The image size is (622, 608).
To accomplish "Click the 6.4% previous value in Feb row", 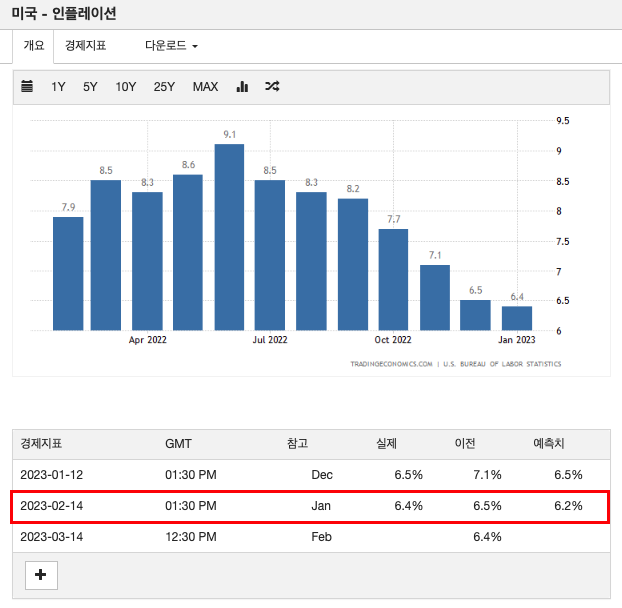I will [x=487, y=537].
